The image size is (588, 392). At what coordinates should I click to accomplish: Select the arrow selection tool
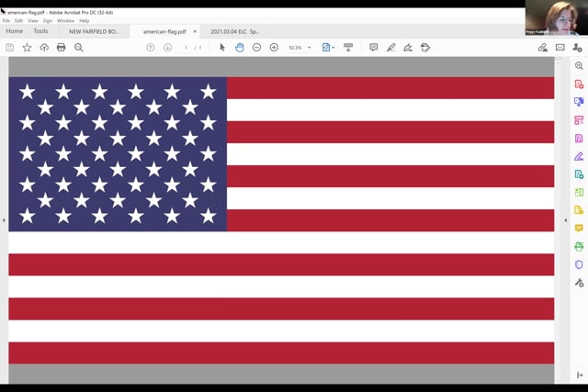click(x=222, y=48)
